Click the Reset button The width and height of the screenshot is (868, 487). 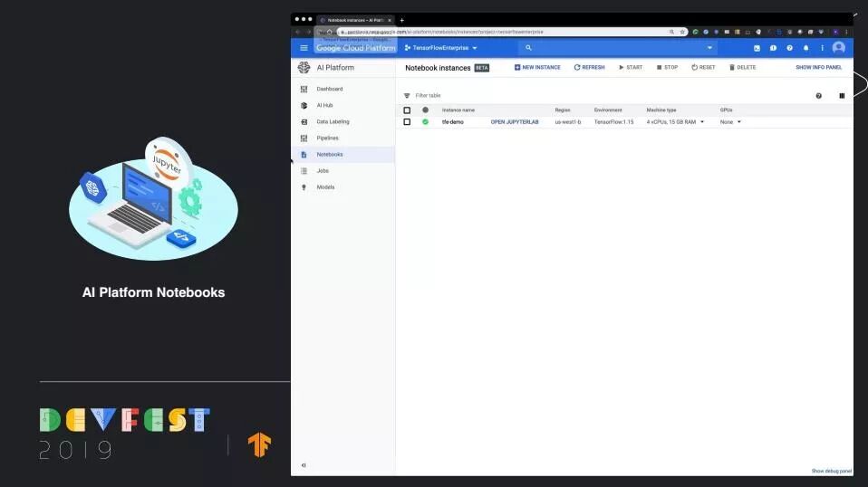point(703,68)
